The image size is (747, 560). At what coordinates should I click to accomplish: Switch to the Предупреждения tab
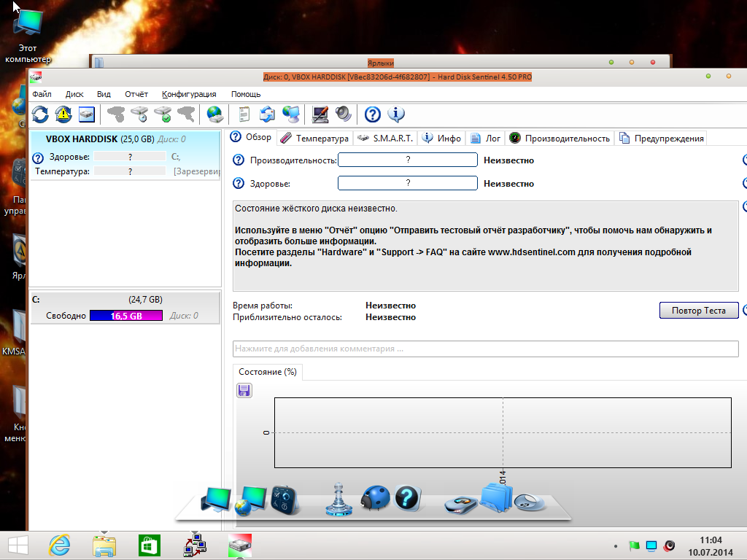coord(661,138)
